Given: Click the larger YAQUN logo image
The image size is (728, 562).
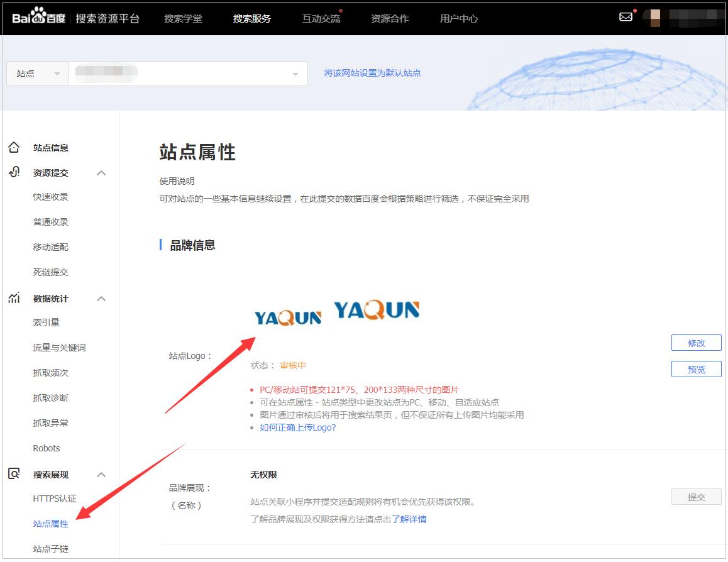Looking at the screenshot, I should 377,310.
